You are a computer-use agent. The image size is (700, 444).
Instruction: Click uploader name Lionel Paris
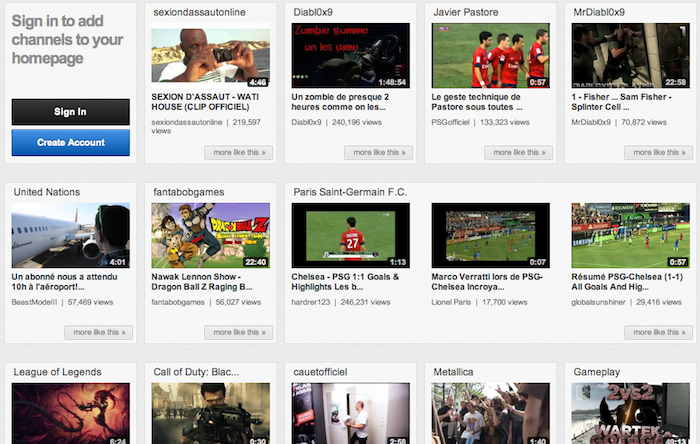451,302
